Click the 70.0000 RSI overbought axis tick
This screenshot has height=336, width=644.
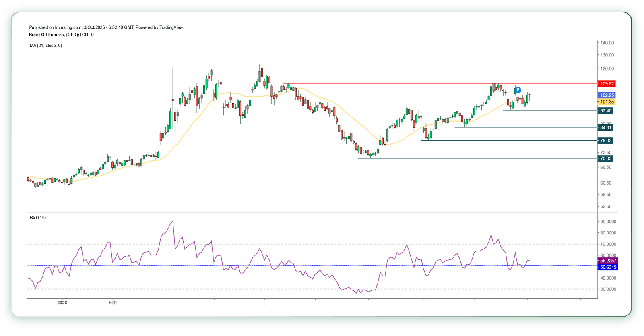pos(608,244)
